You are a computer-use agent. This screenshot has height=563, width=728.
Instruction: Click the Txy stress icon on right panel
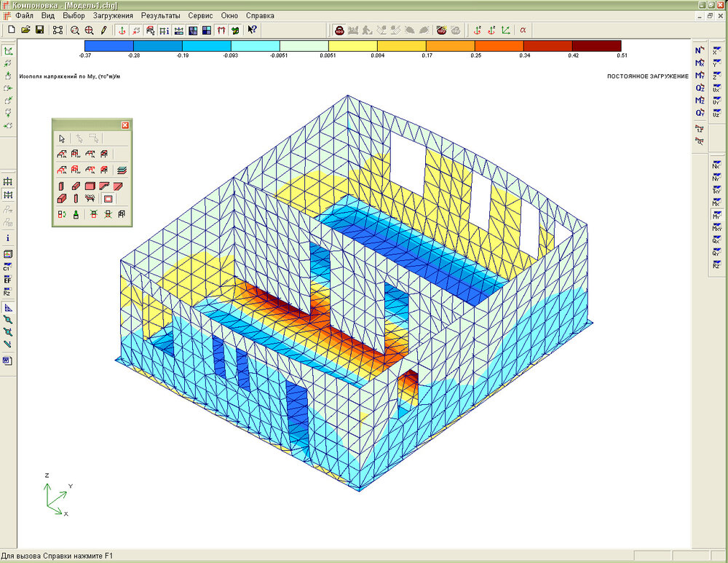pyautogui.click(x=716, y=190)
